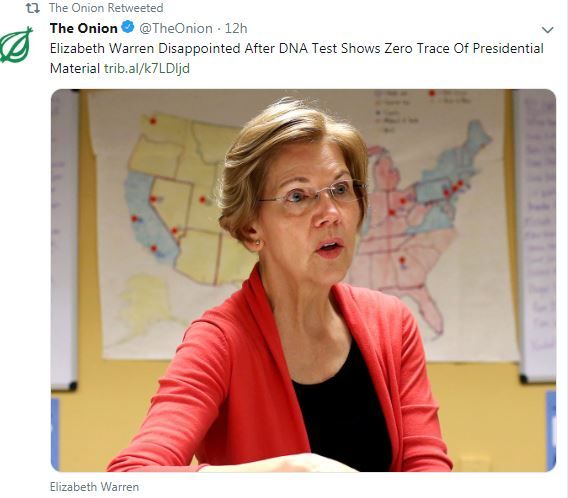
Task: Open the tweet photo of the woman
Action: pyautogui.click(x=303, y=280)
